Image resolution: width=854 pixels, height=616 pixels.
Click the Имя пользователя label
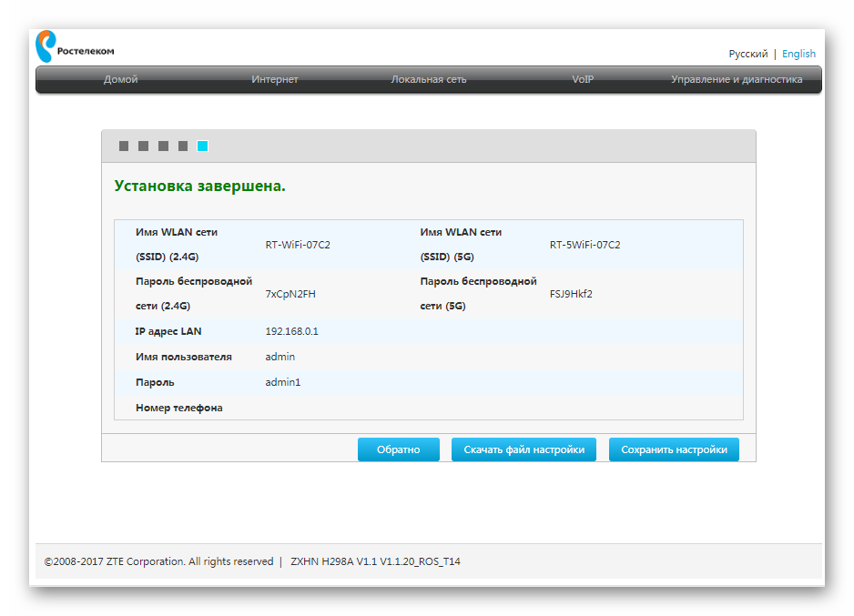tap(184, 357)
